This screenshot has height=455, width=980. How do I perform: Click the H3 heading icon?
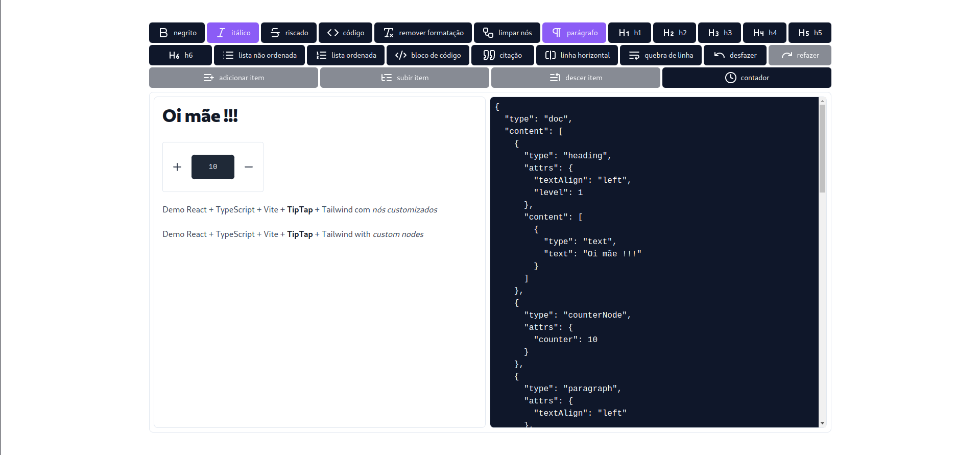coord(713,33)
